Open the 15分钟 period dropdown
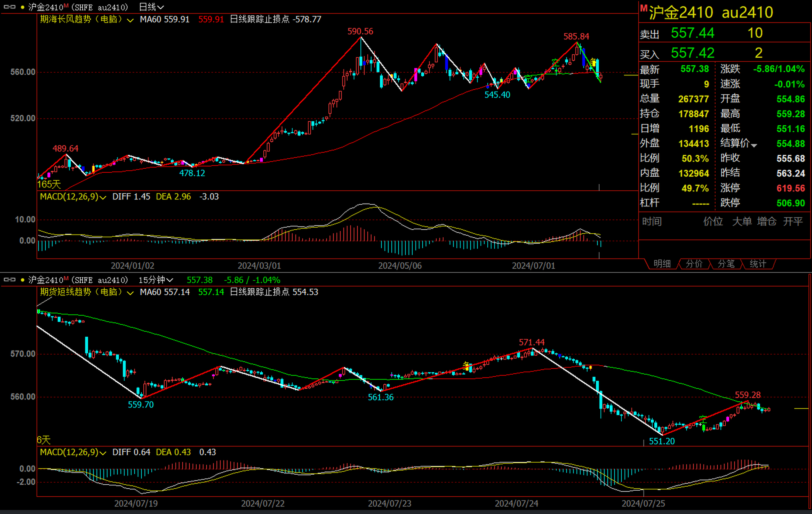This screenshot has height=514, width=812. tap(156, 280)
